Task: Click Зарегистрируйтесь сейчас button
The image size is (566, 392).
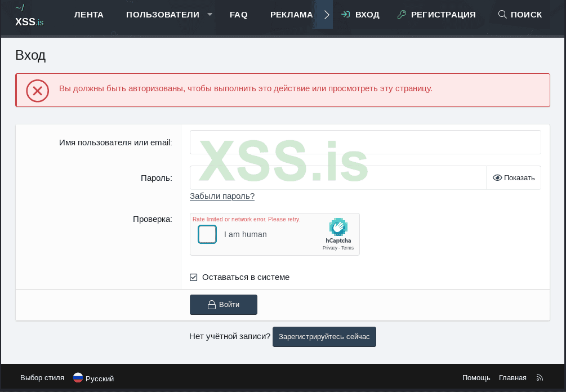Action: (324, 337)
